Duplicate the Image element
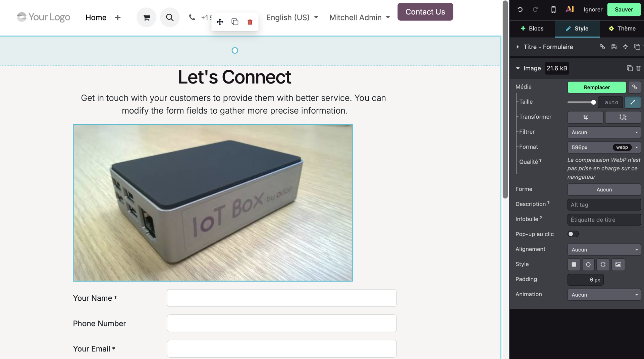644x359 pixels. click(x=630, y=68)
